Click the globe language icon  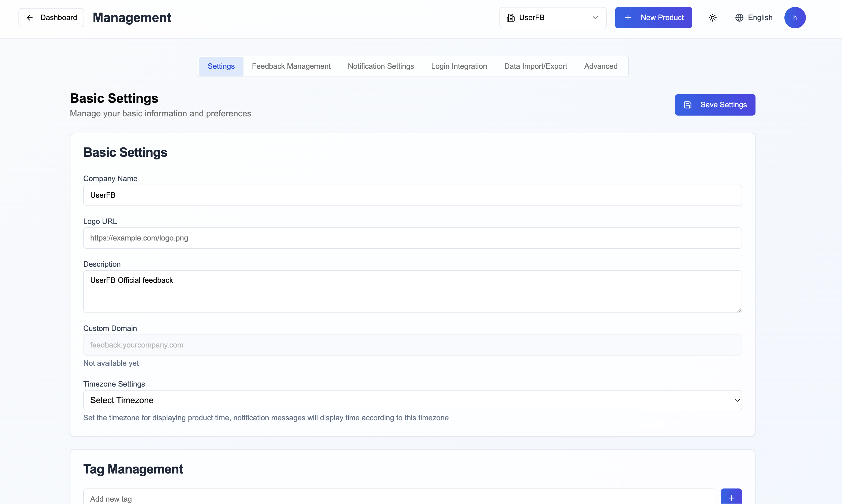(739, 18)
